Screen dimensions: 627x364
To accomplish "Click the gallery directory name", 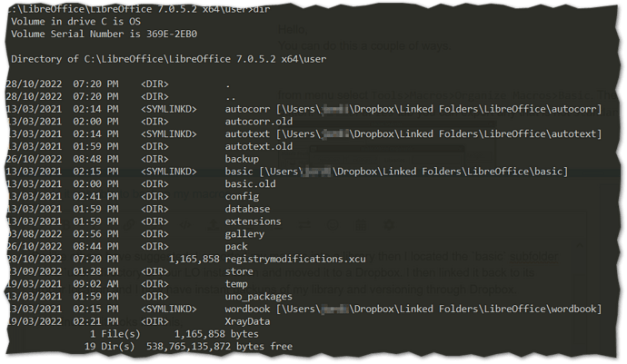I will point(244,234).
